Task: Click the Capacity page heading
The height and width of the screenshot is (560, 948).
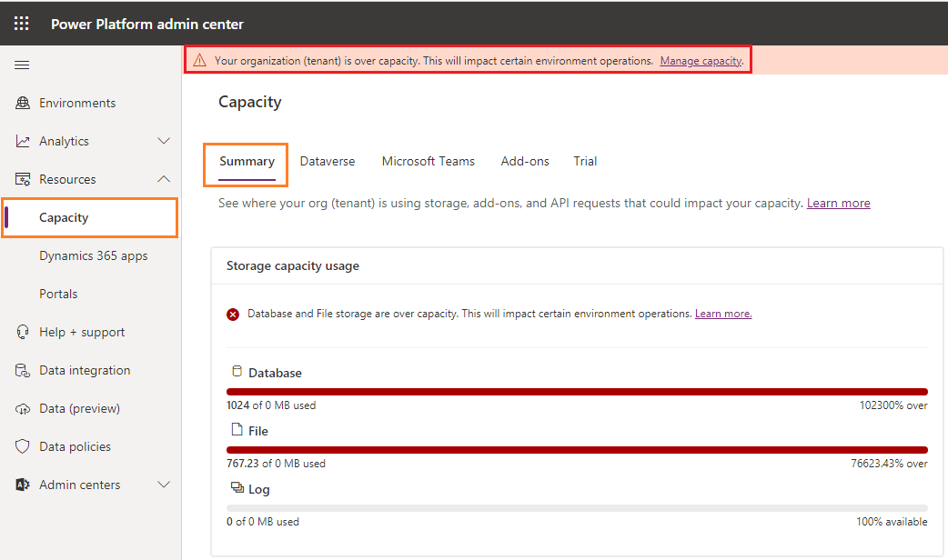Action: tap(249, 102)
